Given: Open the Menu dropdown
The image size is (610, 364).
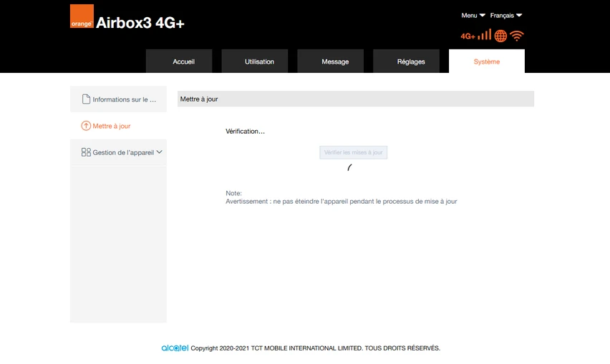Looking at the screenshot, I should coord(473,16).
